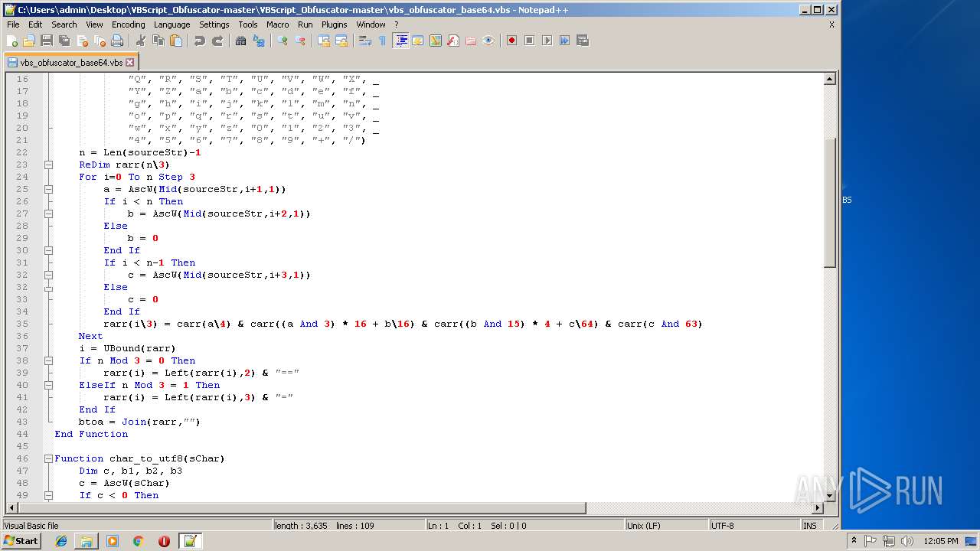Save the current file using toolbar
The height and width of the screenshot is (551, 980).
click(x=47, y=41)
